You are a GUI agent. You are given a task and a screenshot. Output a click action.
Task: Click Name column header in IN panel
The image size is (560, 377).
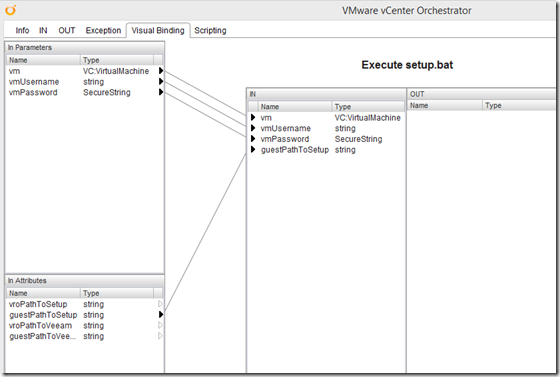point(295,106)
